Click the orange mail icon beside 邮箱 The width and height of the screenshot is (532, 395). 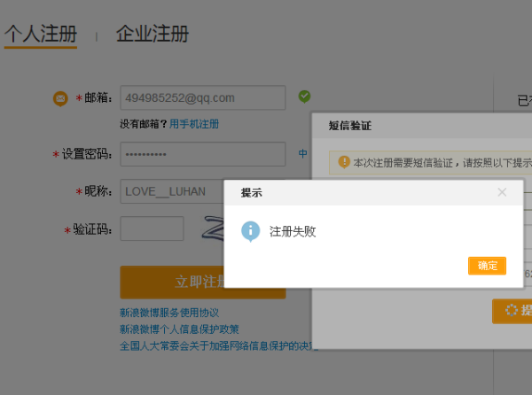coord(60,98)
